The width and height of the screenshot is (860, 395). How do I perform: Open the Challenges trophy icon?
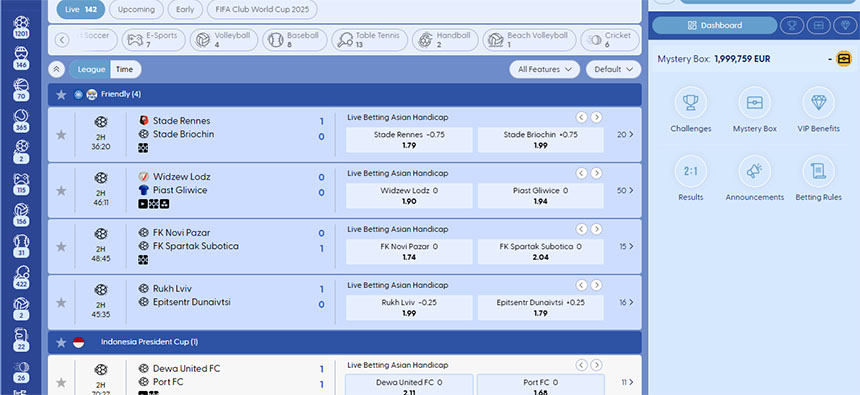691,103
